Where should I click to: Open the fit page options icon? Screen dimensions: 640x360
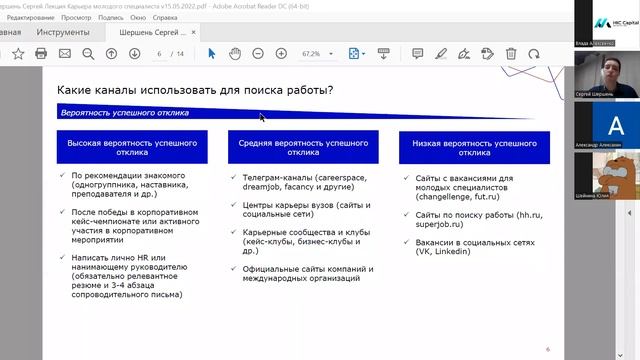click(x=353, y=53)
